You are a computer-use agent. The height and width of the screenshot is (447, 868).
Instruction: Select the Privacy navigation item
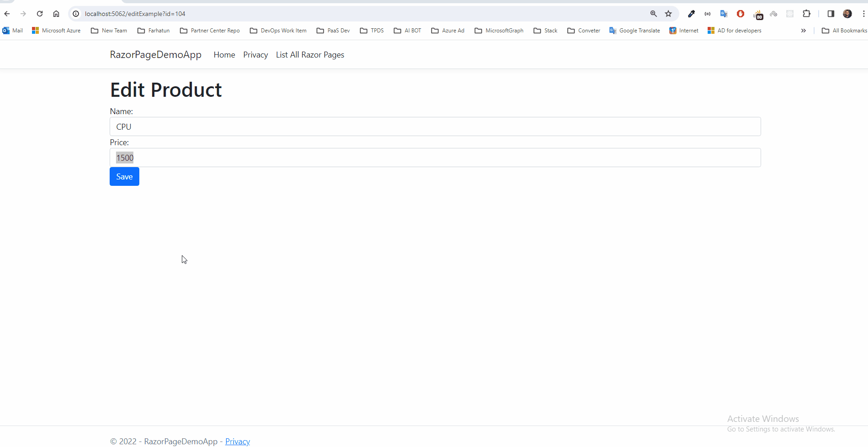point(255,54)
